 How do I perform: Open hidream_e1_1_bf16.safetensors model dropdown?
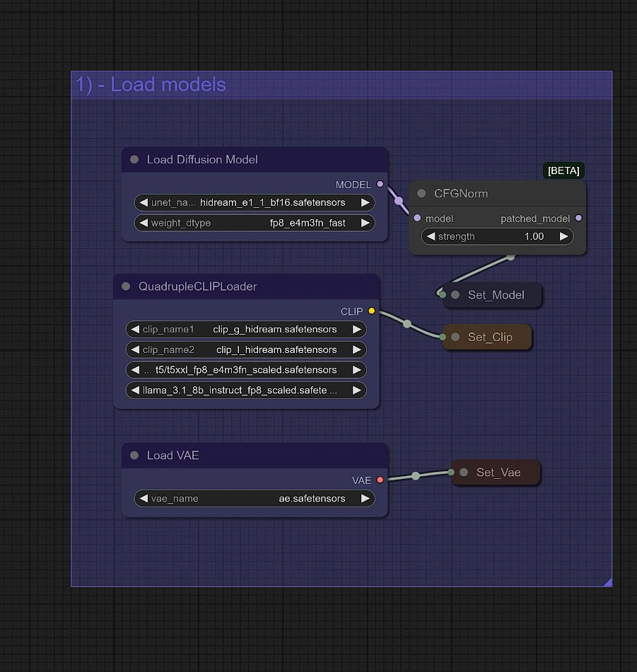tap(255, 202)
